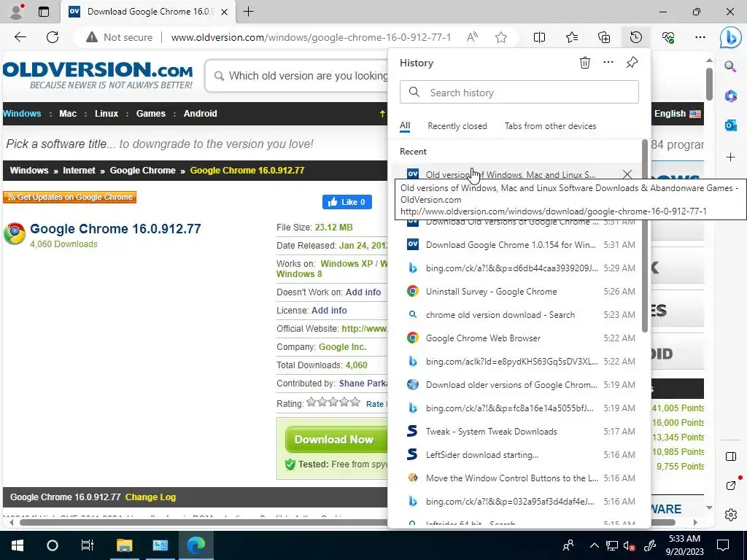Open the browser profile icon
This screenshot has height=560, width=747.
(17, 12)
